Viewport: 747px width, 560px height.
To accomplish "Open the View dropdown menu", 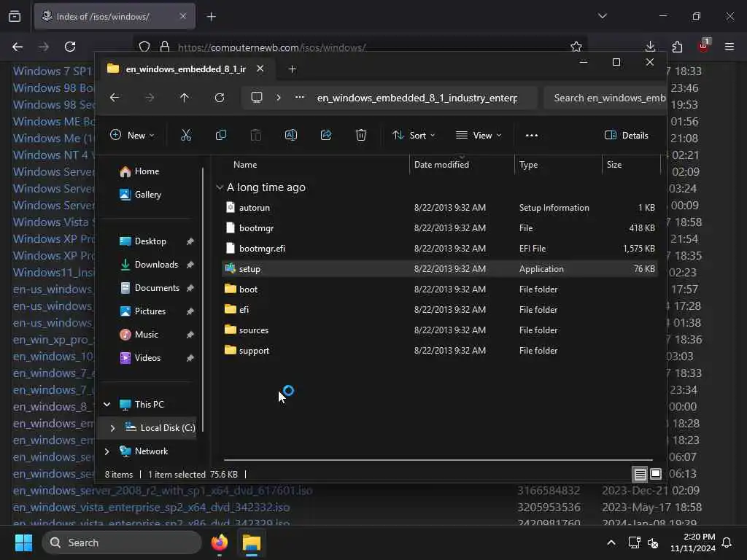I will (x=479, y=135).
